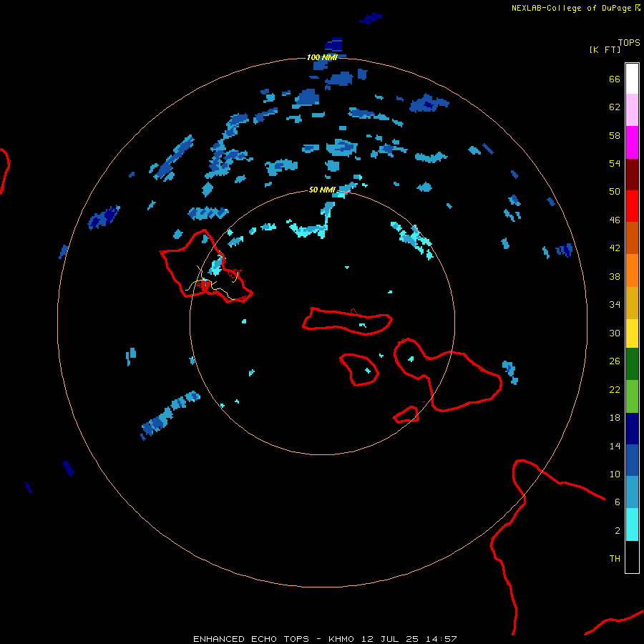
Task: Click the dark green legend band
Action: click(632, 364)
